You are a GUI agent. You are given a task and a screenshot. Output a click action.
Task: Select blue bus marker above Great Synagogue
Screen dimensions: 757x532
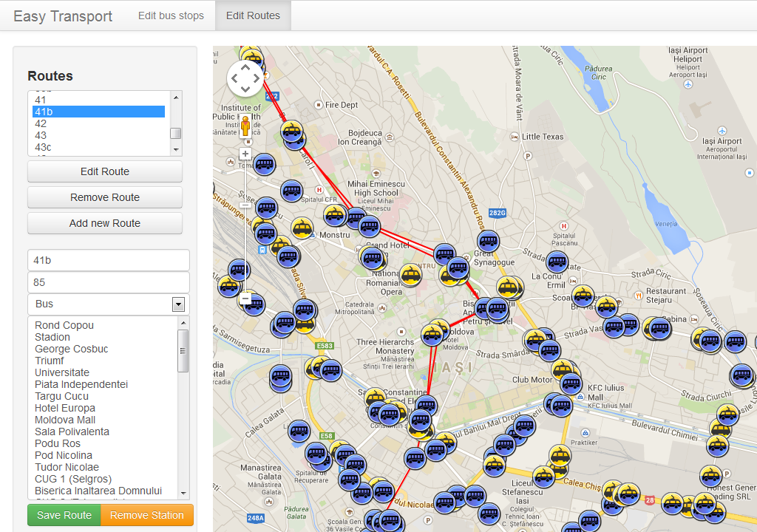(488, 241)
